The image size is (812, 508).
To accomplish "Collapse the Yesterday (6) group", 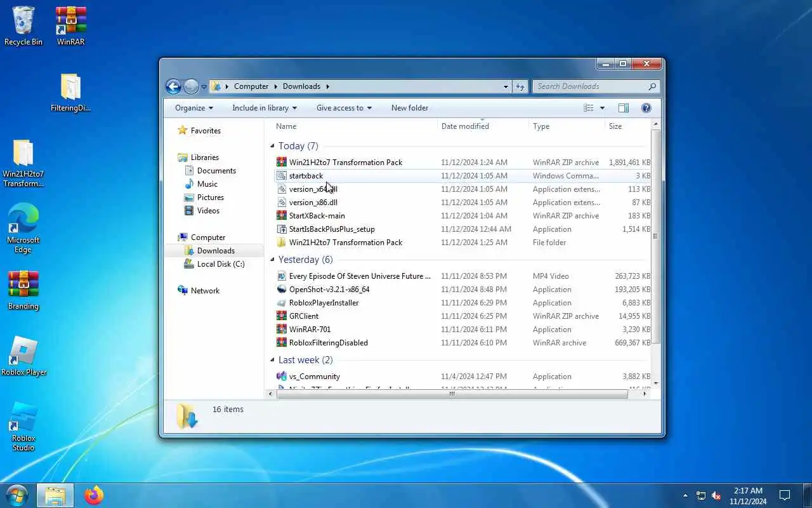I will 273,260.
